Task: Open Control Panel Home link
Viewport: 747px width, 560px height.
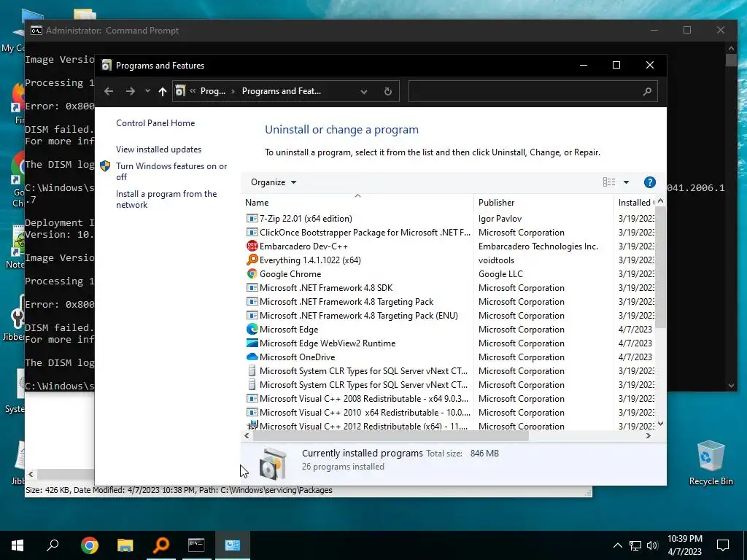Action: coord(155,122)
